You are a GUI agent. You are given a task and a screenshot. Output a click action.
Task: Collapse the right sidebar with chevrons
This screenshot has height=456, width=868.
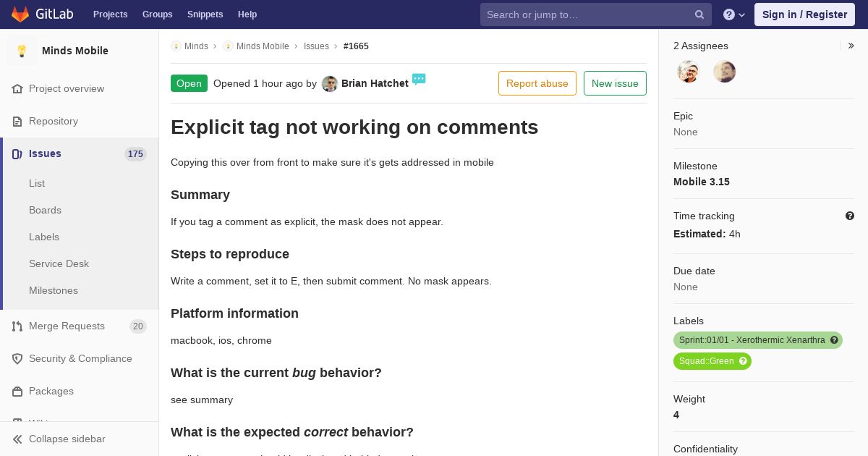(851, 46)
